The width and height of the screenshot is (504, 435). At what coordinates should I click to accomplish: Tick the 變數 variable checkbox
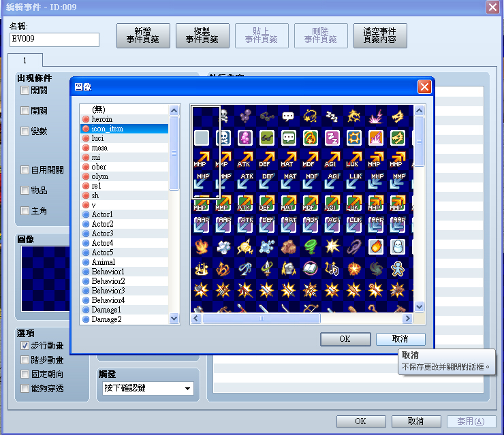(x=25, y=131)
